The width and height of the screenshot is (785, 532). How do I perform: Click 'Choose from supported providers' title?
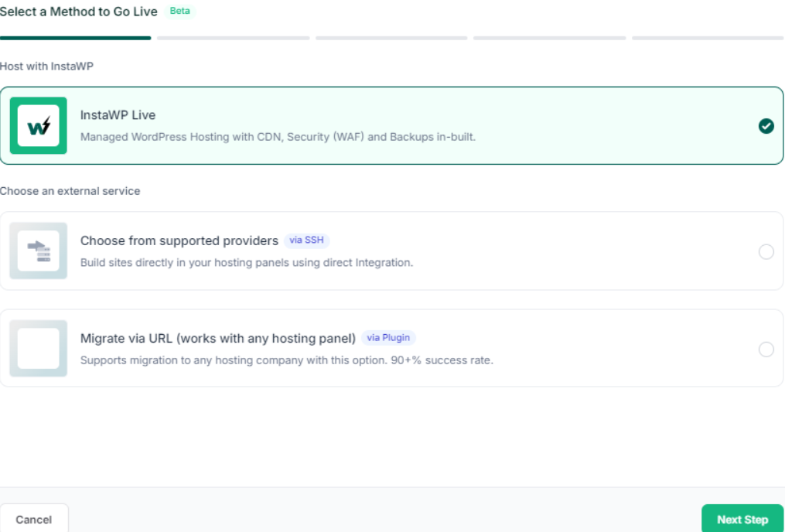click(x=179, y=240)
